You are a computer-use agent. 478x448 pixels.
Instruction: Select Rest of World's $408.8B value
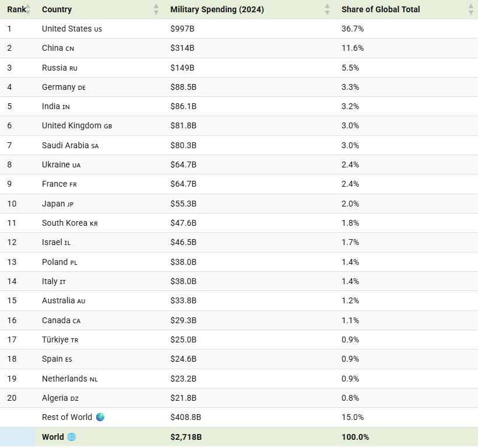tap(185, 417)
